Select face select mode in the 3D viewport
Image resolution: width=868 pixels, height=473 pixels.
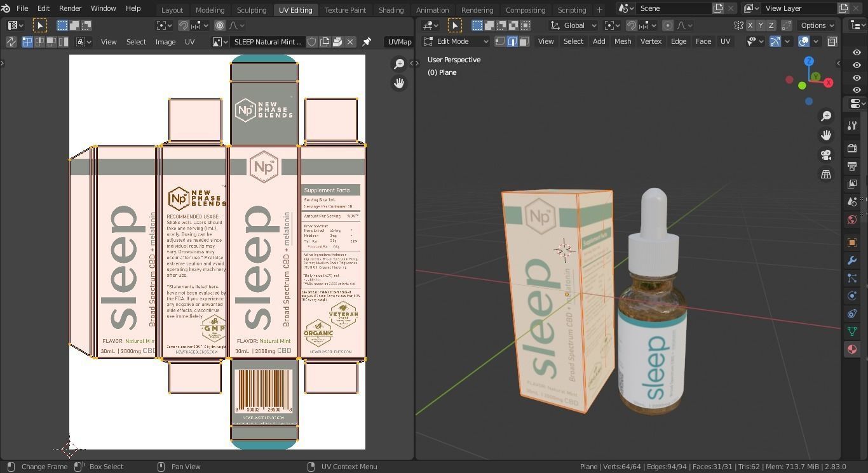524,41
